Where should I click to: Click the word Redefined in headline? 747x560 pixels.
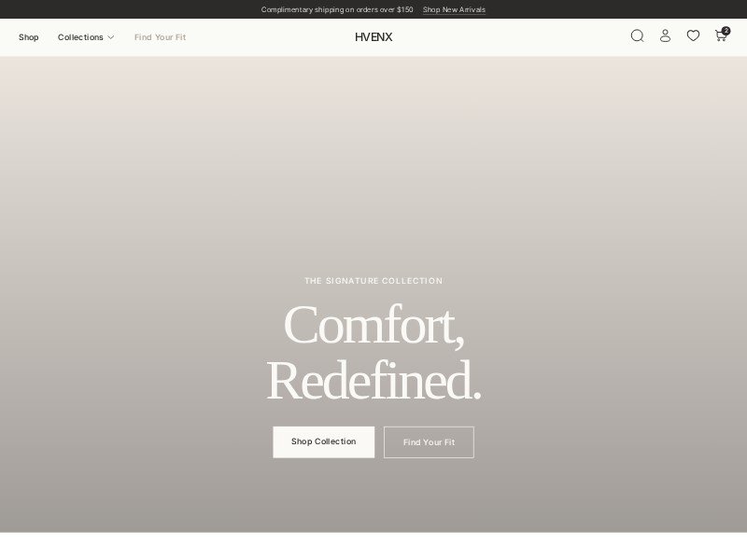pyautogui.click(x=369, y=381)
